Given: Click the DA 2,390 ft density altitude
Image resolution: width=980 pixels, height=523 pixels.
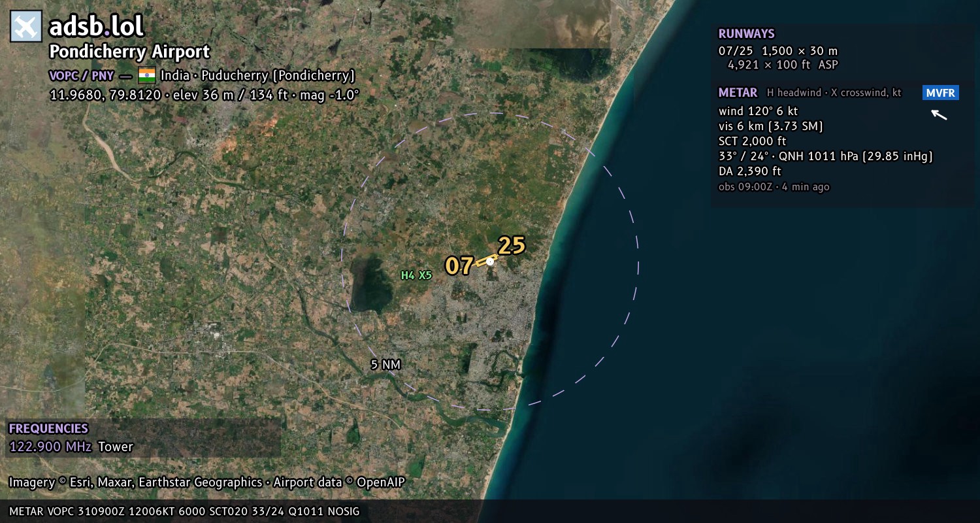Looking at the screenshot, I should point(749,171).
